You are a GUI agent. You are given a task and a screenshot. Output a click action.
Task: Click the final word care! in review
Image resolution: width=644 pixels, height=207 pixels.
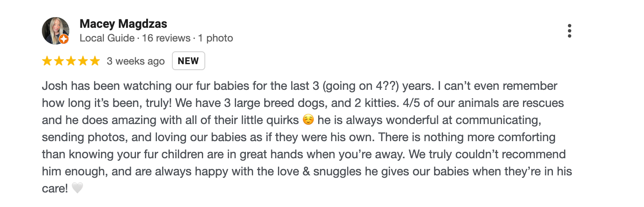click(55, 189)
